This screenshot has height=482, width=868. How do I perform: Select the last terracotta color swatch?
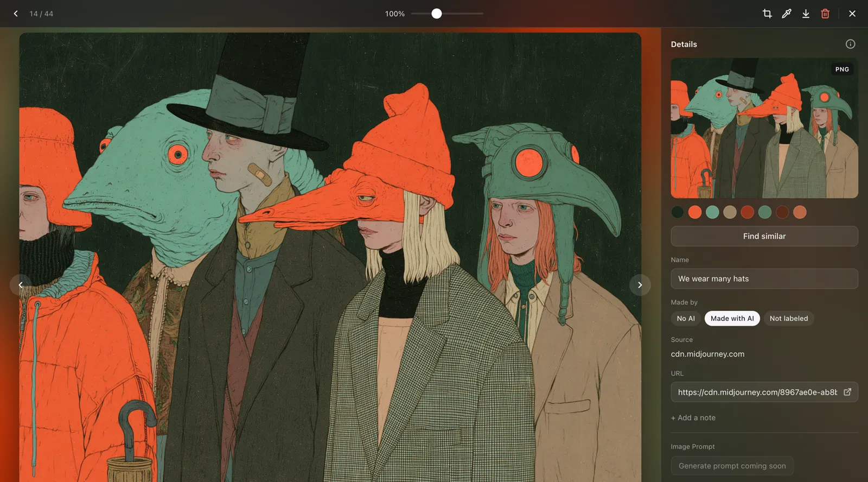coord(800,212)
